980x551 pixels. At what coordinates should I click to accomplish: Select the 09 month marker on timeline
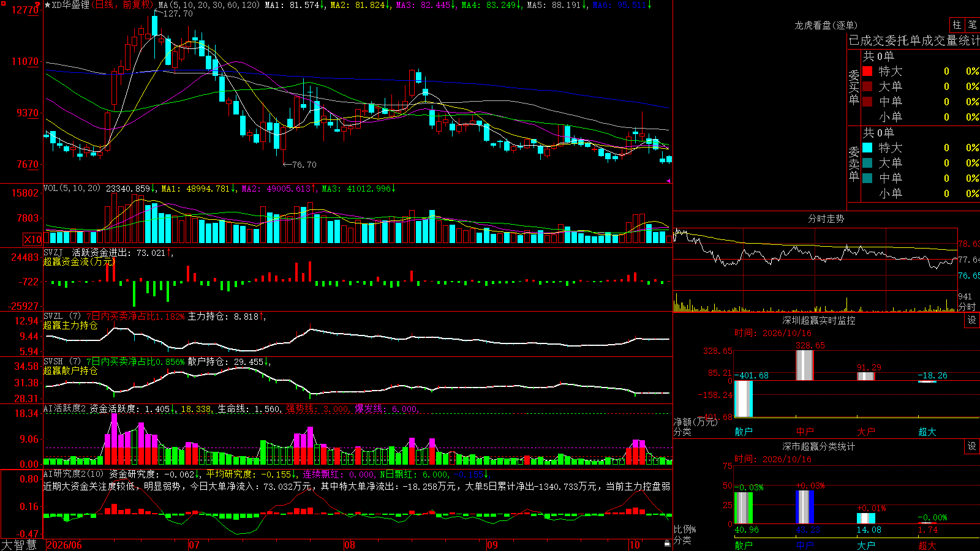pyautogui.click(x=492, y=545)
